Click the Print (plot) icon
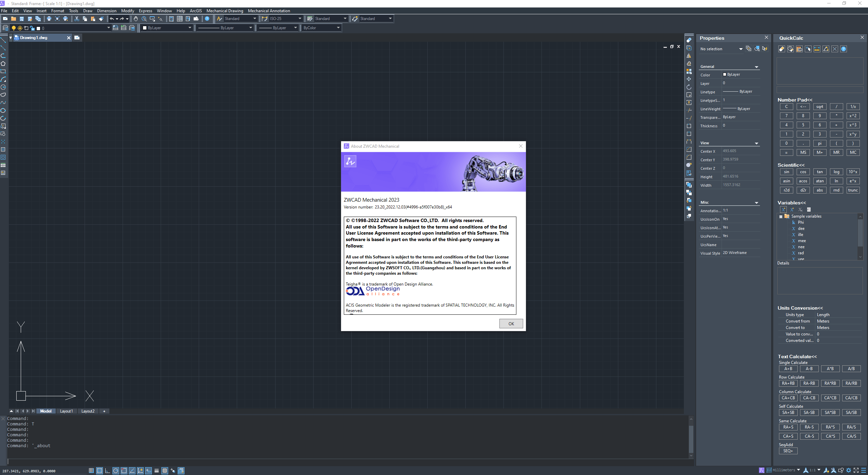 pyautogui.click(x=49, y=19)
